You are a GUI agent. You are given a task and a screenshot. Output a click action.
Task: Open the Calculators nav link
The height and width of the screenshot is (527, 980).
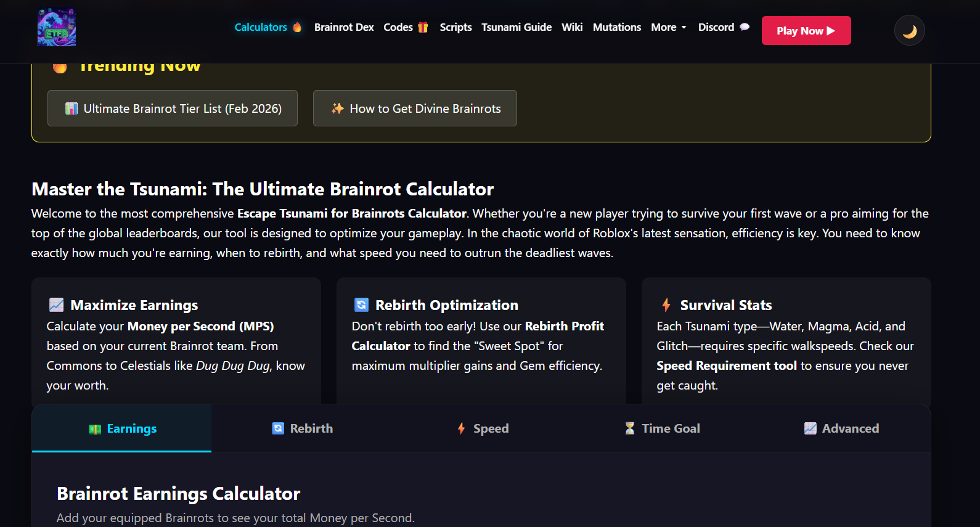click(x=260, y=27)
